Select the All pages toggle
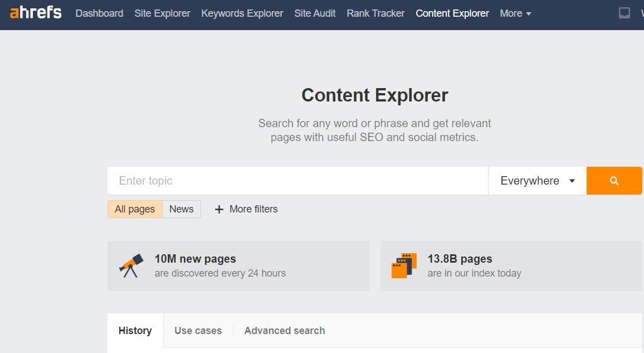This screenshot has height=353, width=644. point(135,209)
